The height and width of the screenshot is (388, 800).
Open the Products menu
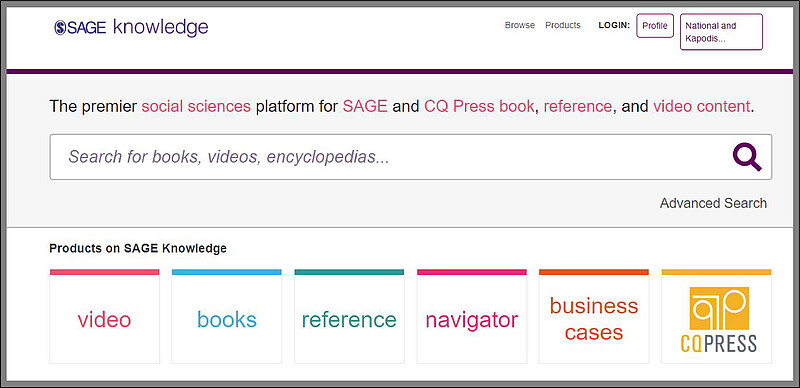(563, 25)
